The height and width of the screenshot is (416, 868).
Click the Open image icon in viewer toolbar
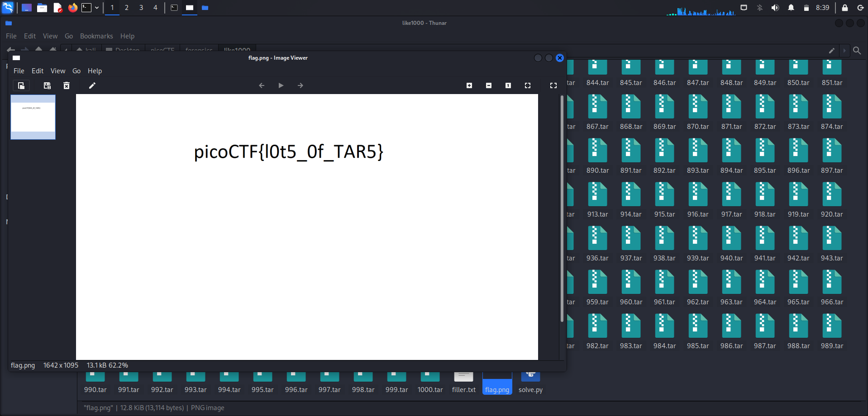point(21,85)
